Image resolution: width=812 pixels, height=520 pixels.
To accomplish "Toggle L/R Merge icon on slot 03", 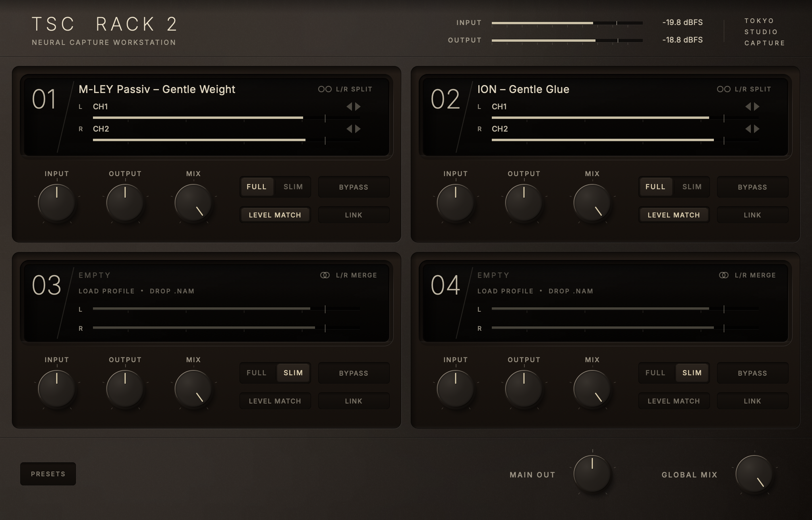I will click(x=325, y=275).
